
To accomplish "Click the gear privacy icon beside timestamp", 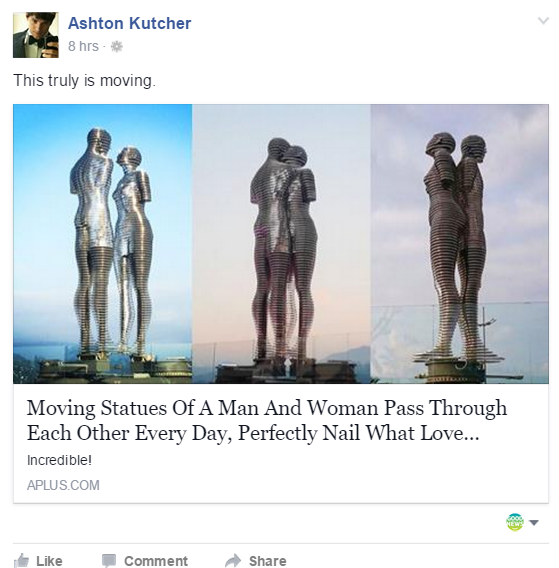I will click(117, 46).
